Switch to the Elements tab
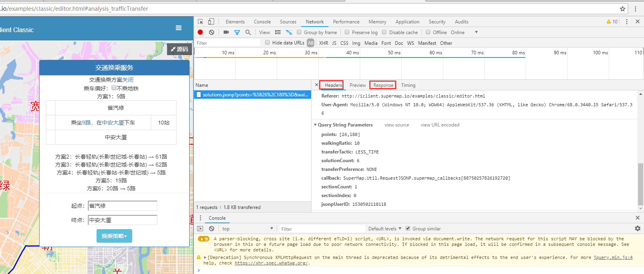The image size is (644, 274). pos(235,22)
